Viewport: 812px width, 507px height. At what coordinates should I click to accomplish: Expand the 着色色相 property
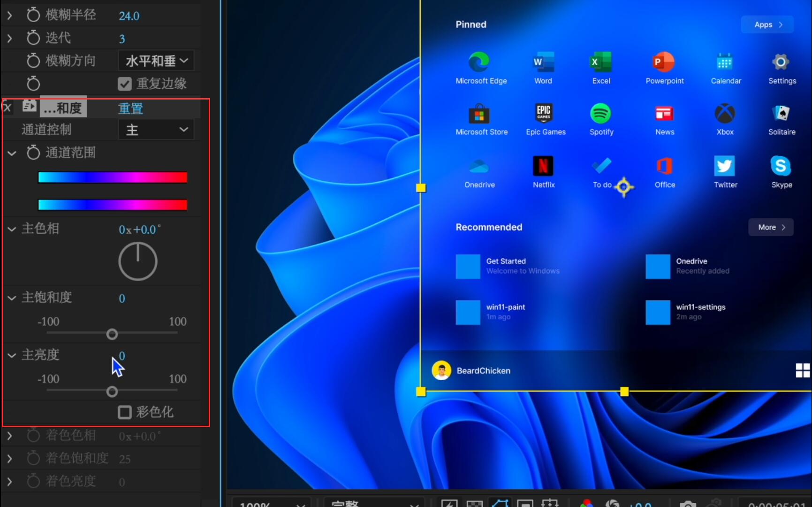9,436
